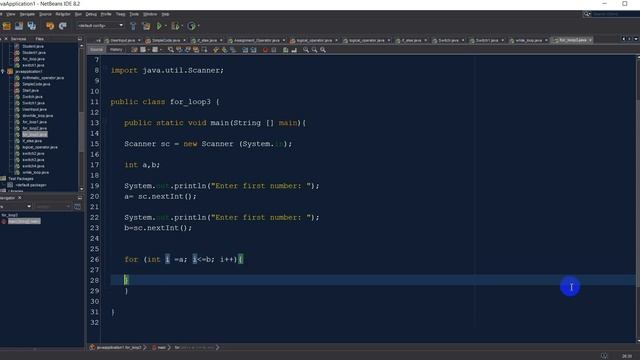640x360 pixels.
Task: Click the Undo toolbar icon
Action: [x=50, y=26]
